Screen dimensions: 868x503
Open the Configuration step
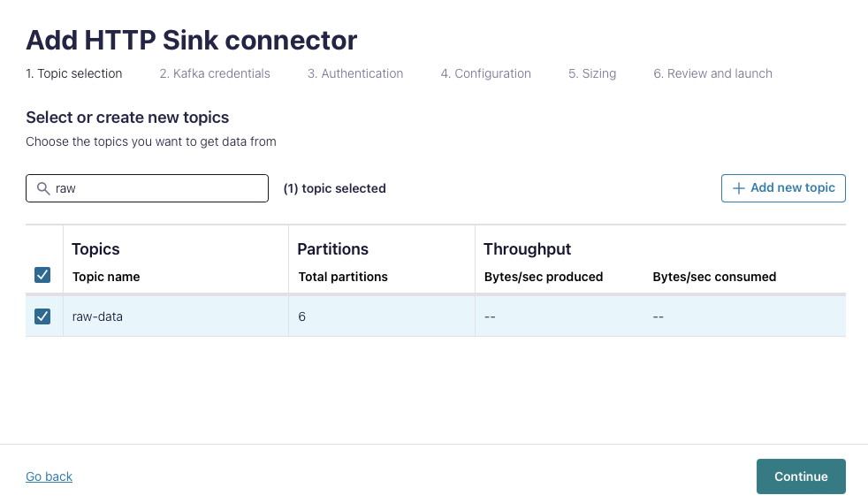coord(485,73)
